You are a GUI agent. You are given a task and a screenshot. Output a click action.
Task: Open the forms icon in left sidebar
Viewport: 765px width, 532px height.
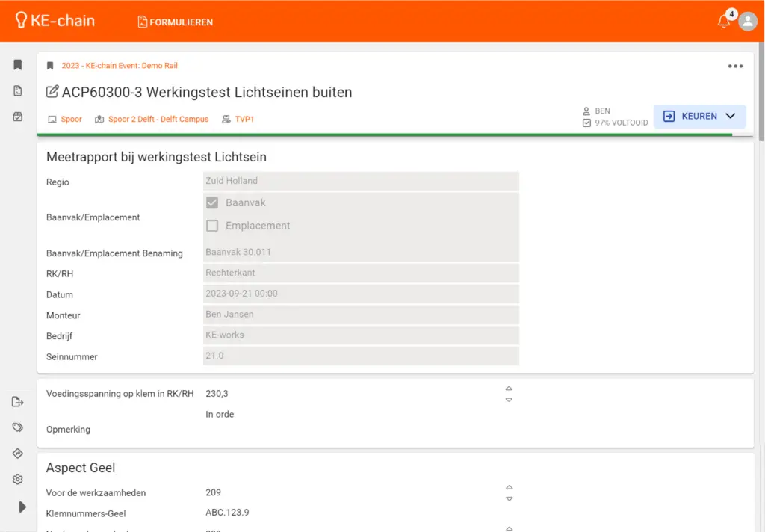(x=18, y=91)
